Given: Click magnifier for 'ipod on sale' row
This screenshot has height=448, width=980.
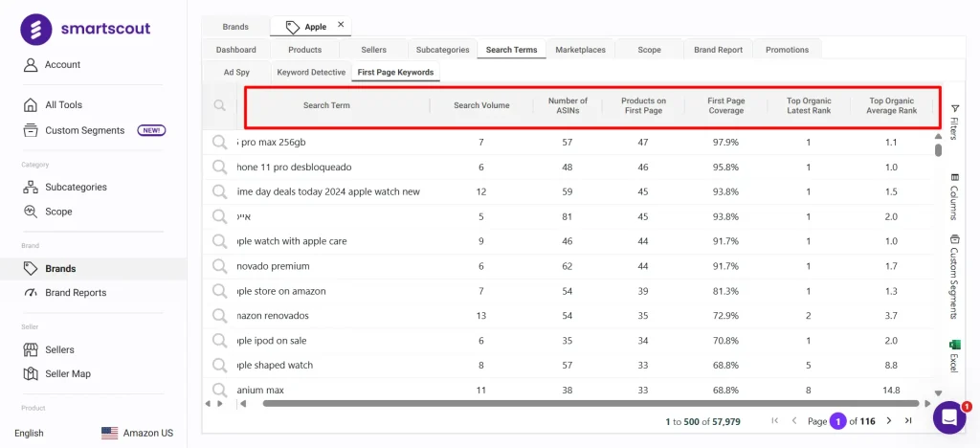Looking at the screenshot, I should pos(219,341).
